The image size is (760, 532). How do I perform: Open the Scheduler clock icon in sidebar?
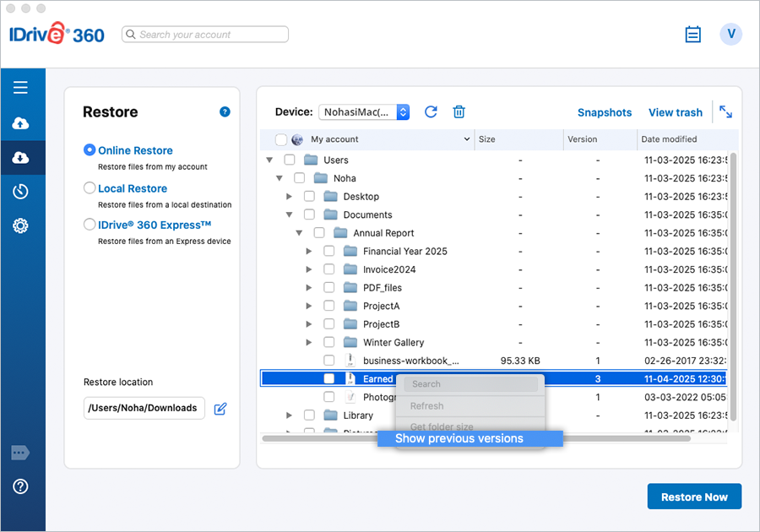point(21,192)
